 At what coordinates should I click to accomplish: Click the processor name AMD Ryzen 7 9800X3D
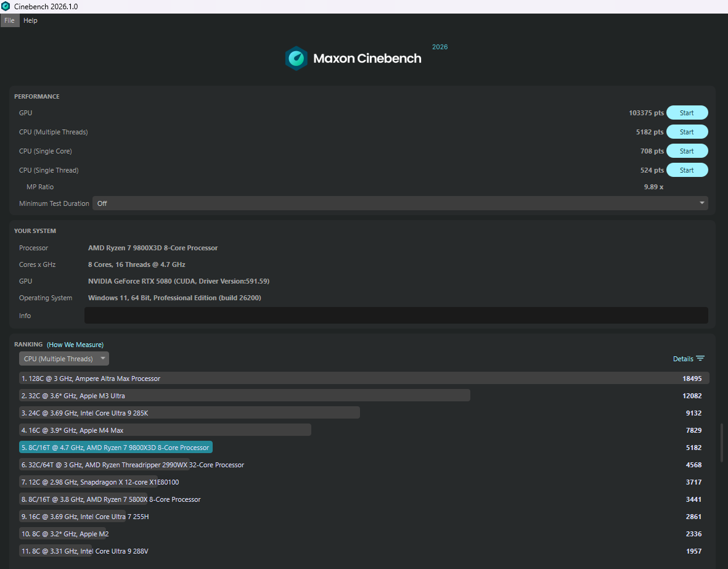point(153,248)
